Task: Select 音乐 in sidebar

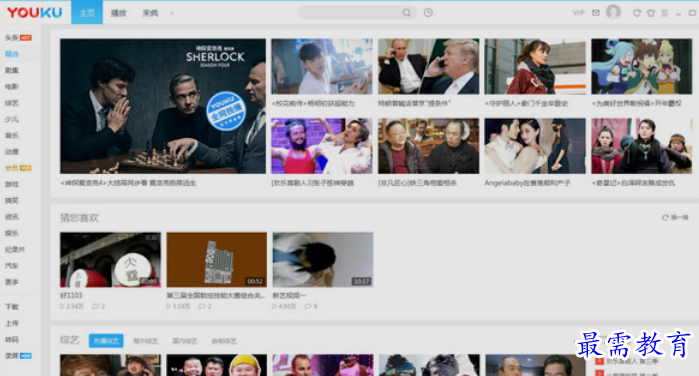Action: 12,135
